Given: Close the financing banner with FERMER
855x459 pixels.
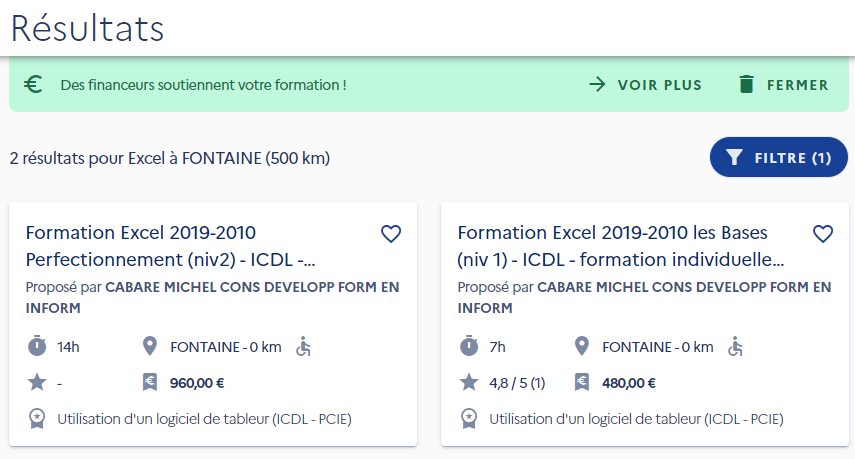Looking at the screenshot, I should pyautogui.click(x=784, y=84).
